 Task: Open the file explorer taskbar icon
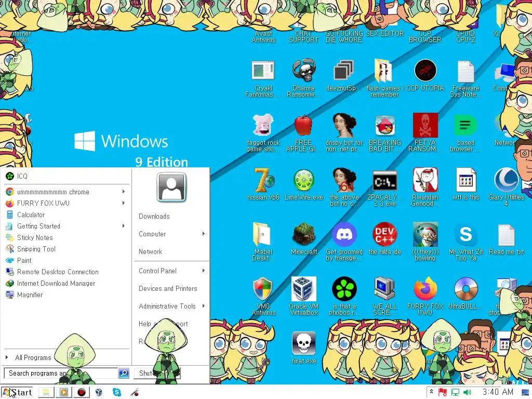46,392
